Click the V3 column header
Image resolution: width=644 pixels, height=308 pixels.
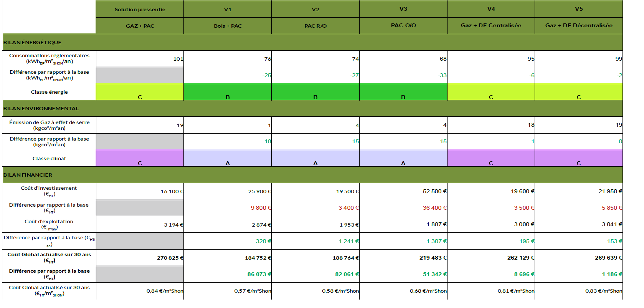[x=403, y=9]
